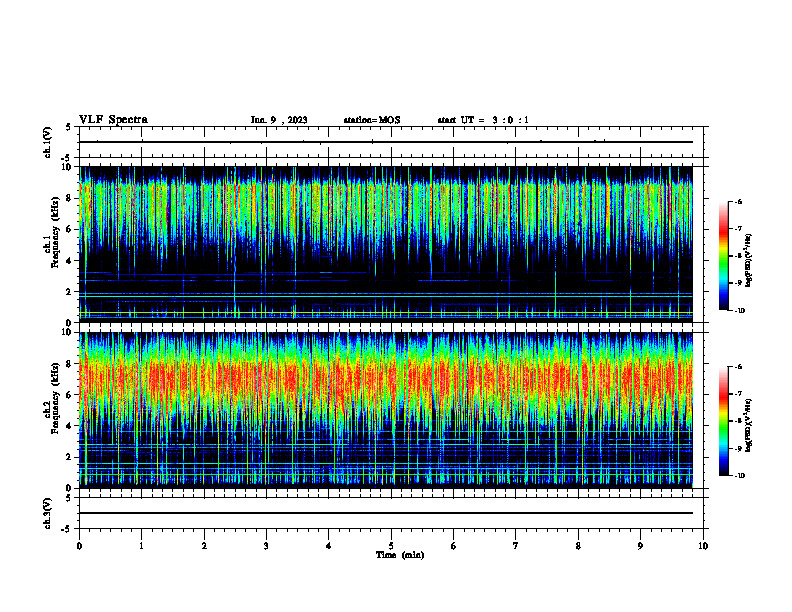Click the "VLF Spectra" plot title
Screen dimensions: 792x612
pyautogui.click(x=113, y=120)
